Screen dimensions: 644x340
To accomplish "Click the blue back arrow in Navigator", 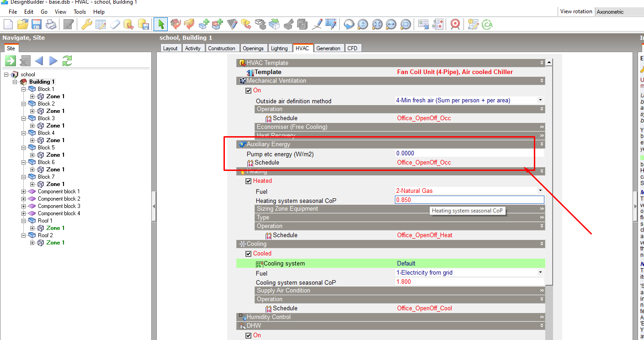I will click(x=39, y=61).
